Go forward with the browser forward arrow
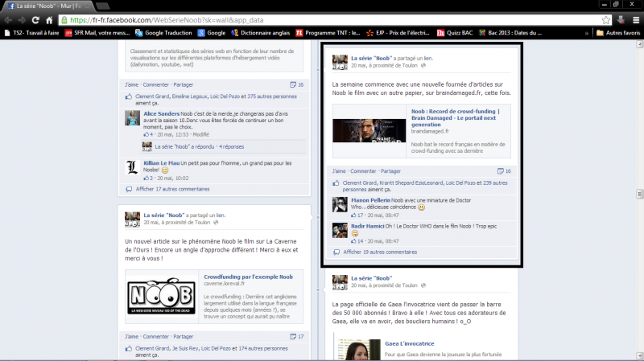644x361 pixels. point(22,19)
